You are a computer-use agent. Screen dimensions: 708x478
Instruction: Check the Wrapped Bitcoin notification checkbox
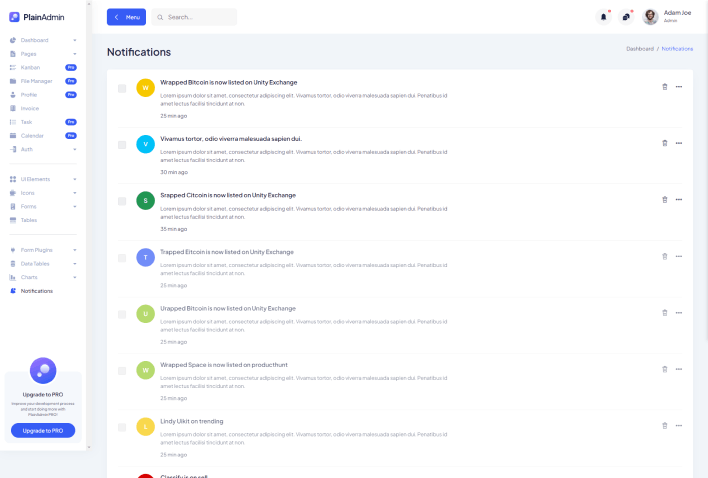[x=122, y=88]
